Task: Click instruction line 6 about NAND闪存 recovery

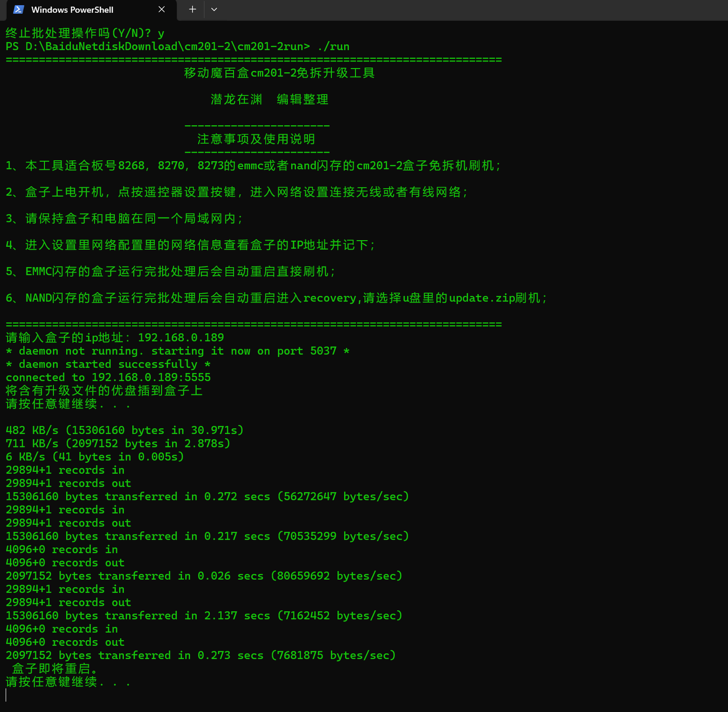Action: (277, 298)
